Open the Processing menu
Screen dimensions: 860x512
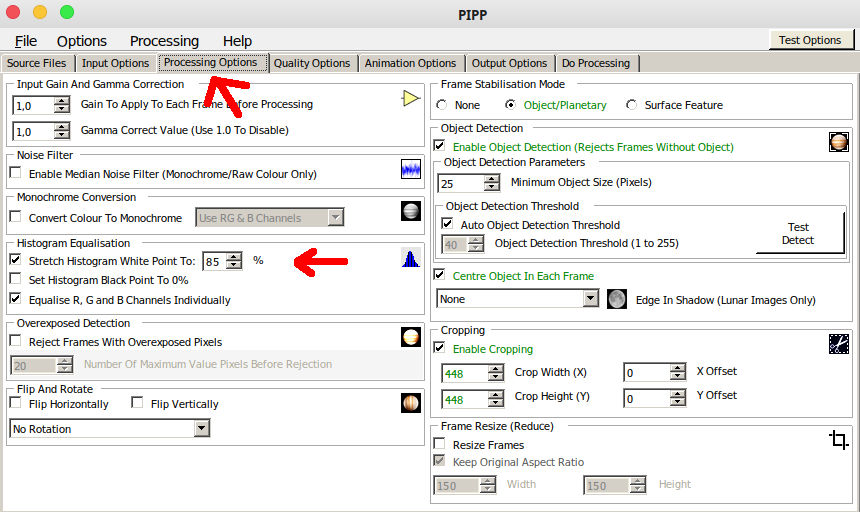(x=164, y=41)
